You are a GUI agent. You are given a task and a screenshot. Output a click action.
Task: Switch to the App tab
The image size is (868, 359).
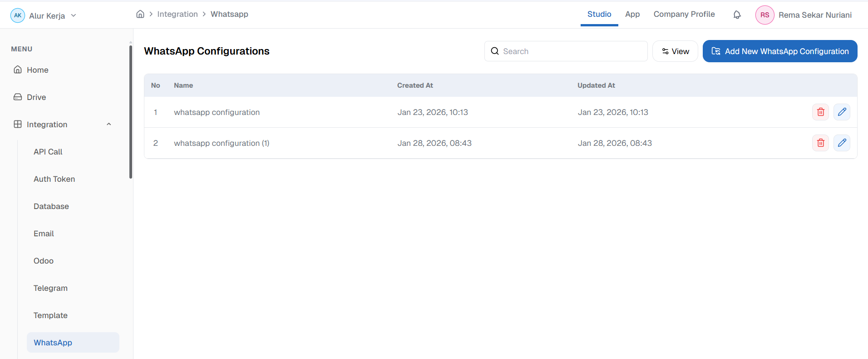(x=632, y=14)
